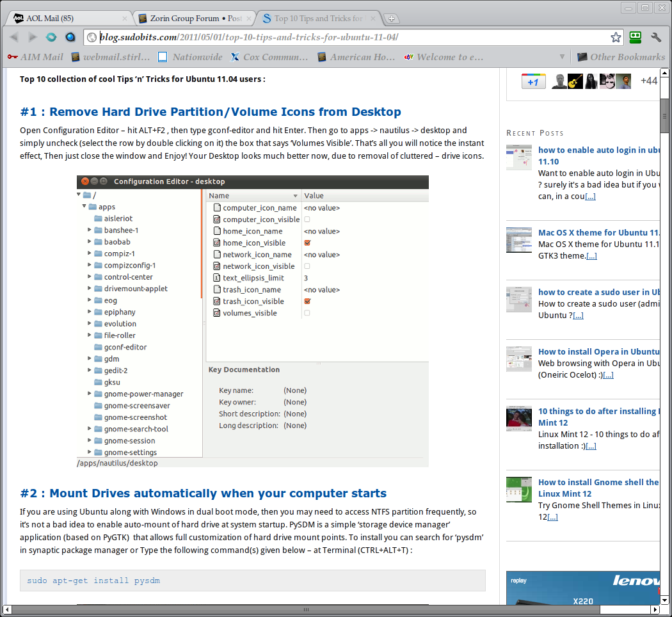Toggle computer_icon_visible checkbox
The image size is (672, 617).
[x=307, y=220]
